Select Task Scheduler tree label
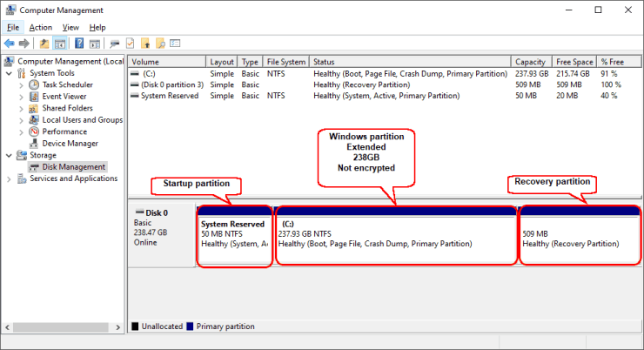This screenshot has width=644, height=350. 68,84
